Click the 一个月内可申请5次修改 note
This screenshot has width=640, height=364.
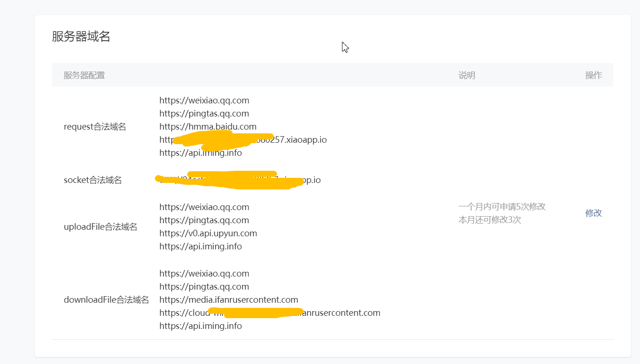[x=502, y=206]
